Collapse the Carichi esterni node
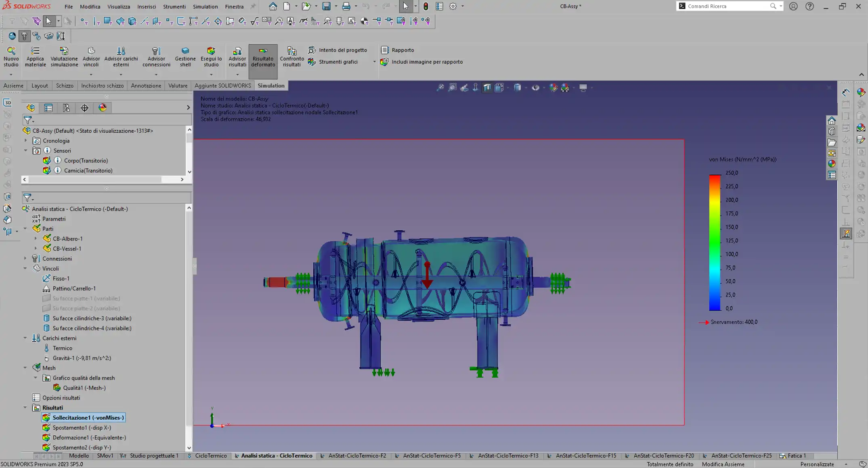Viewport: 868px width, 468px height. [x=25, y=338]
